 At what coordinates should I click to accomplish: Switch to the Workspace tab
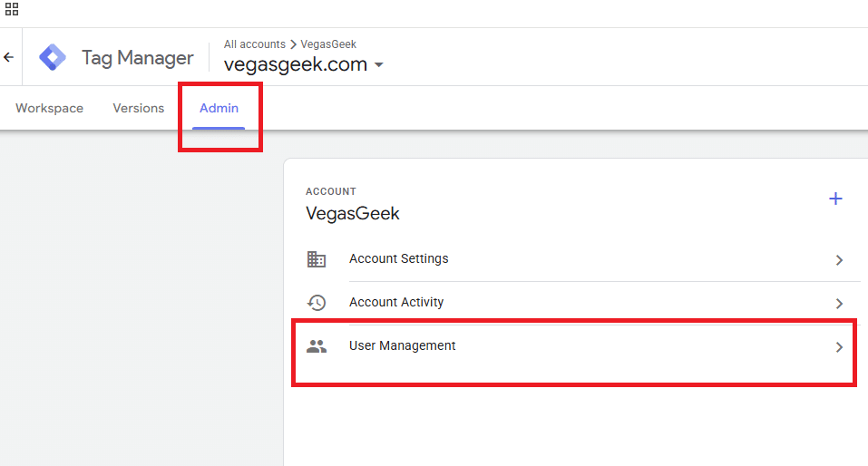pyautogui.click(x=49, y=108)
